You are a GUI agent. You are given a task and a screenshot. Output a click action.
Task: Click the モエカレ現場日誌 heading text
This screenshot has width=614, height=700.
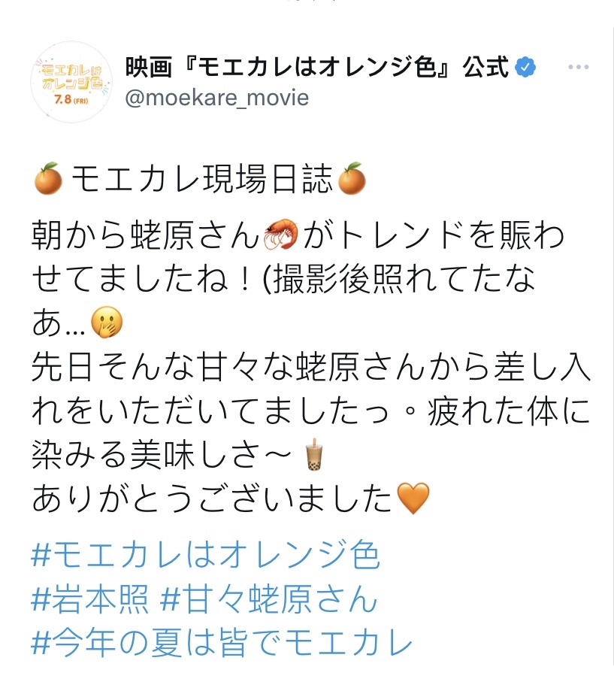(x=201, y=179)
